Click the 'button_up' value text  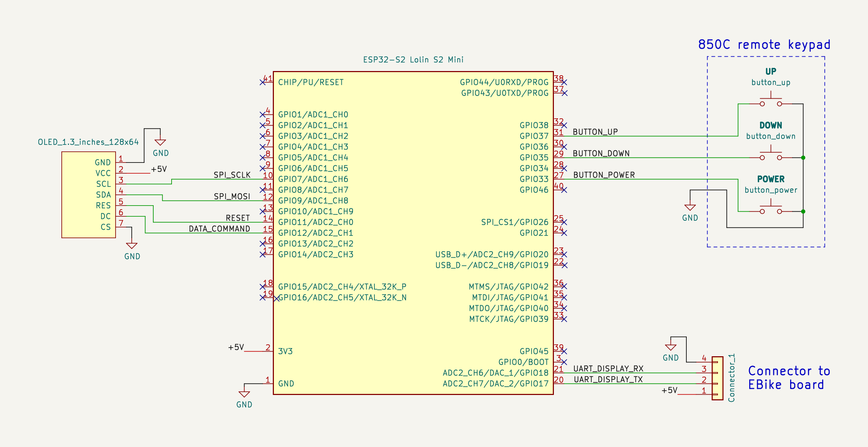pos(771,83)
